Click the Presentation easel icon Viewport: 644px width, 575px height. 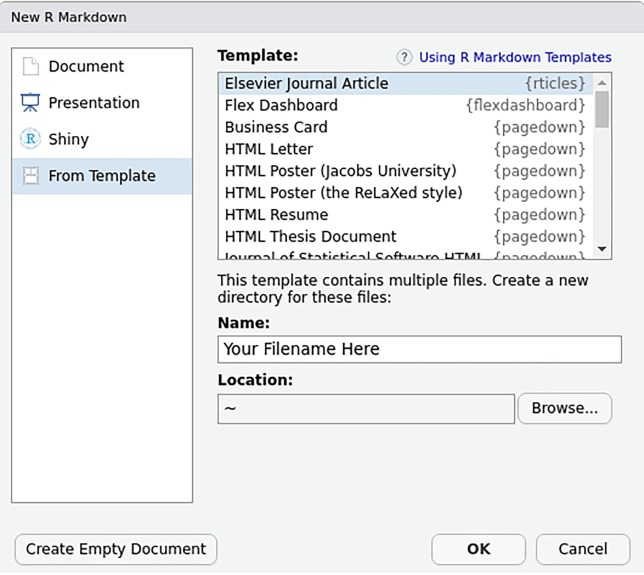(30, 103)
